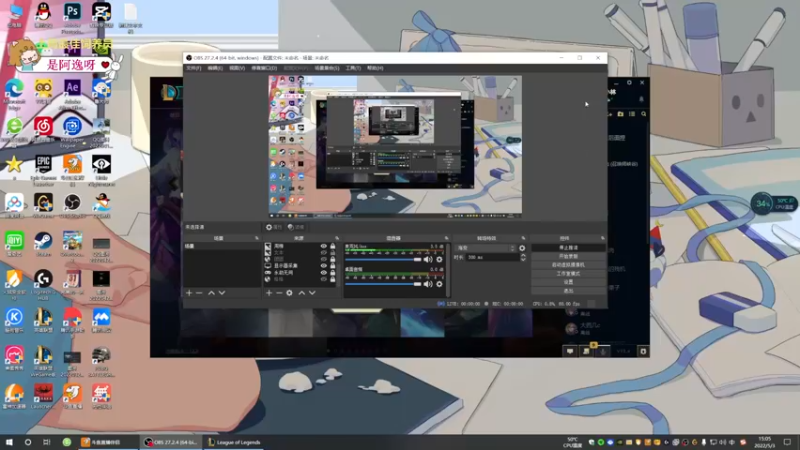Open OBS Settings (设置) button
Viewport: 800px width, 450px height.
pyautogui.click(x=568, y=282)
